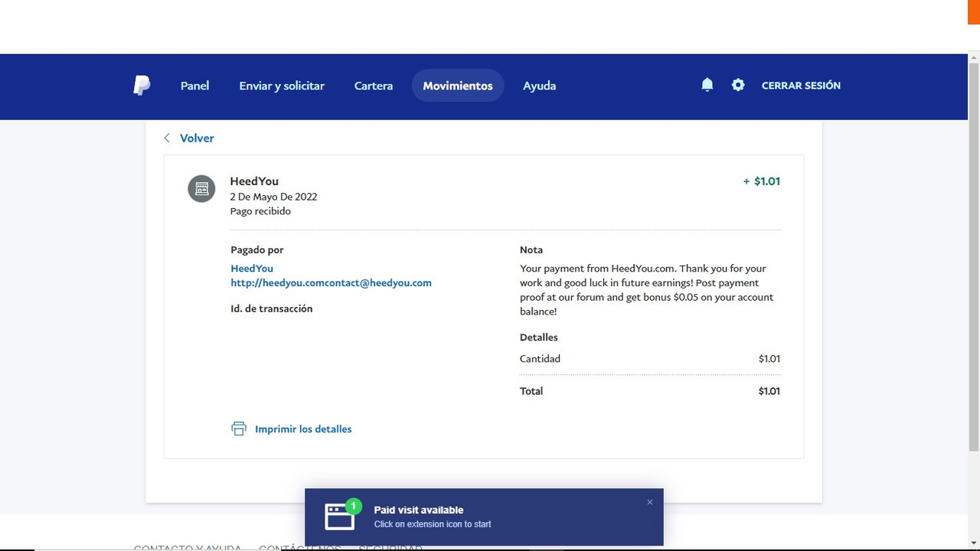Viewport: 980px width, 551px height.
Task: Click Click on extension icon to start text
Action: point(433,524)
